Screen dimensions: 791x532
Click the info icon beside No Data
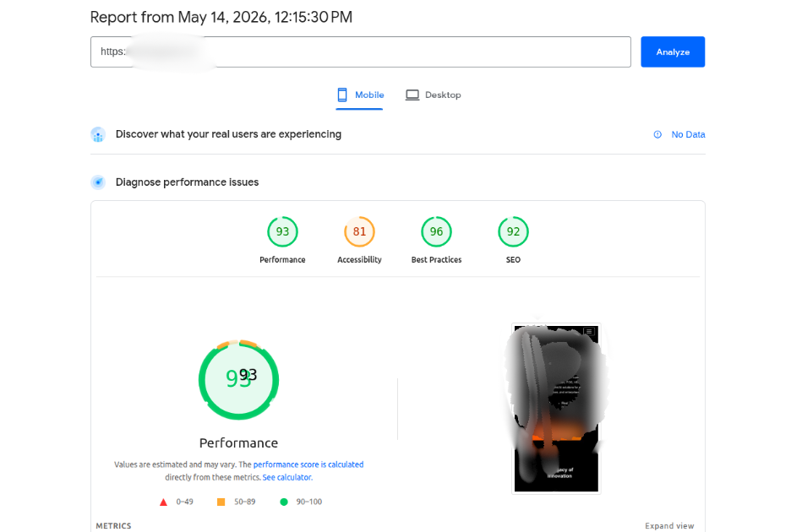pyautogui.click(x=657, y=134)
